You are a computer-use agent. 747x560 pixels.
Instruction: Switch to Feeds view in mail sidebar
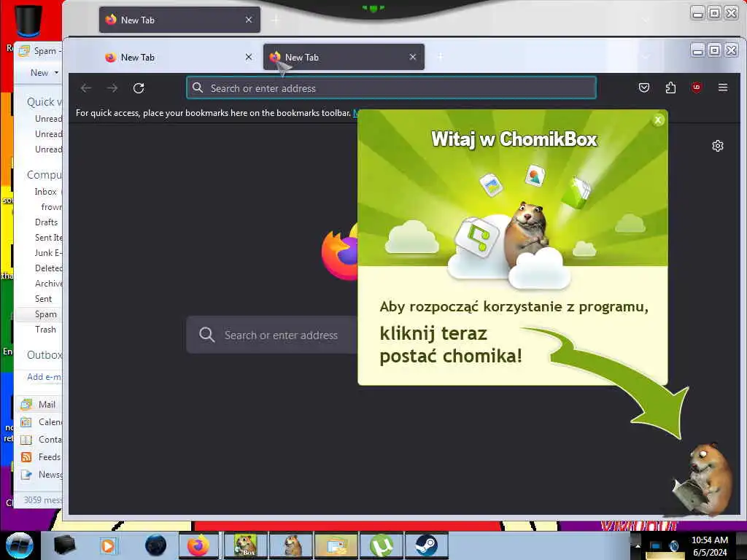click(41, 456)
